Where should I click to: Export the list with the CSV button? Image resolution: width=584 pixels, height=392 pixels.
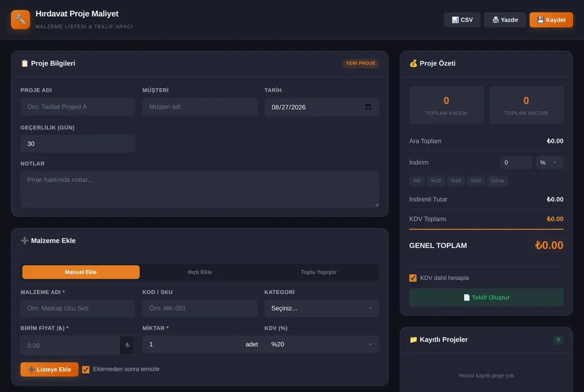point(462,20)
